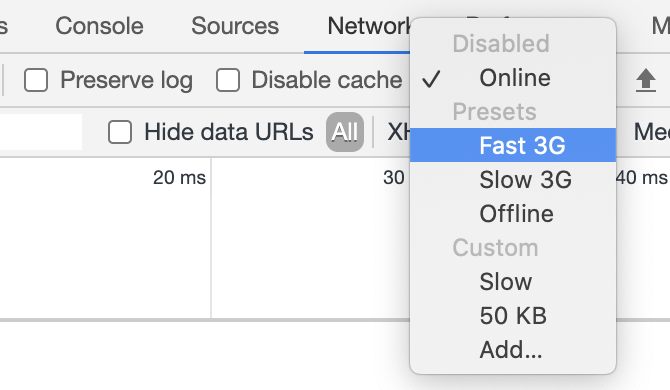Focus the filter text input field
This screenshot has width=670, height=390.
tap(41, 132)
